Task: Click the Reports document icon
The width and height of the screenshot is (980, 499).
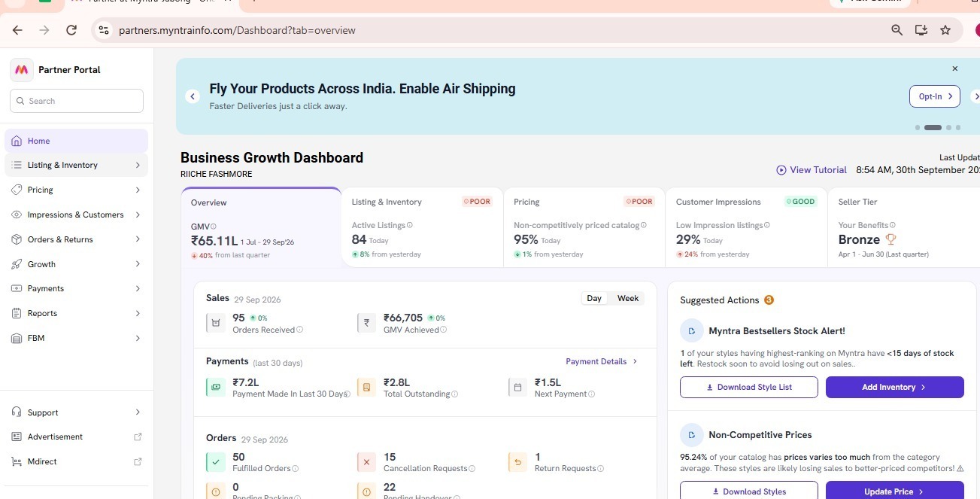Action: pos(17,313)
